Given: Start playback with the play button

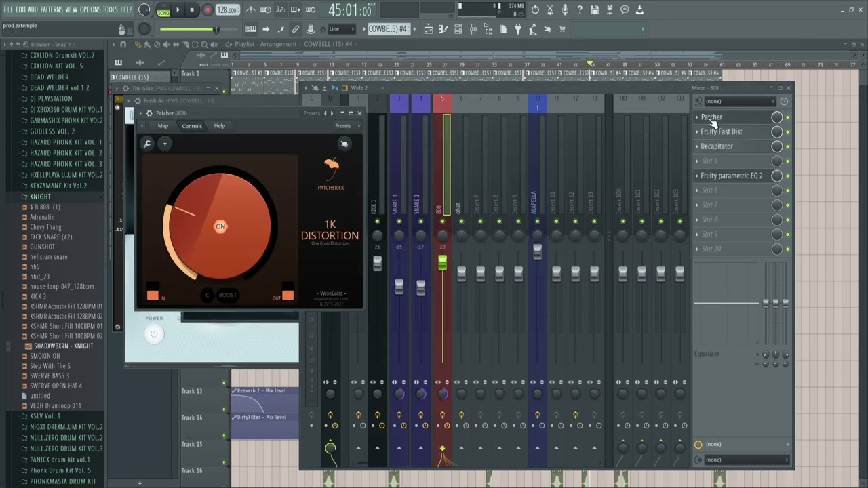Looking at the screenshot, I should 178,9.
